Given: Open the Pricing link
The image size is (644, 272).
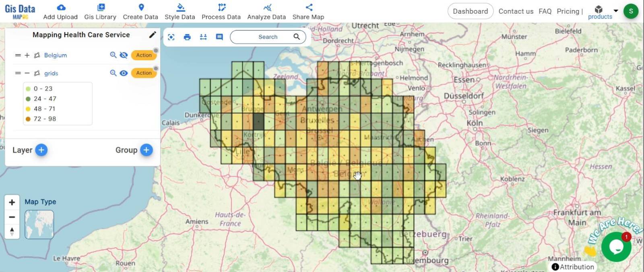Looking at the screenshot, I should click(568, 11).
